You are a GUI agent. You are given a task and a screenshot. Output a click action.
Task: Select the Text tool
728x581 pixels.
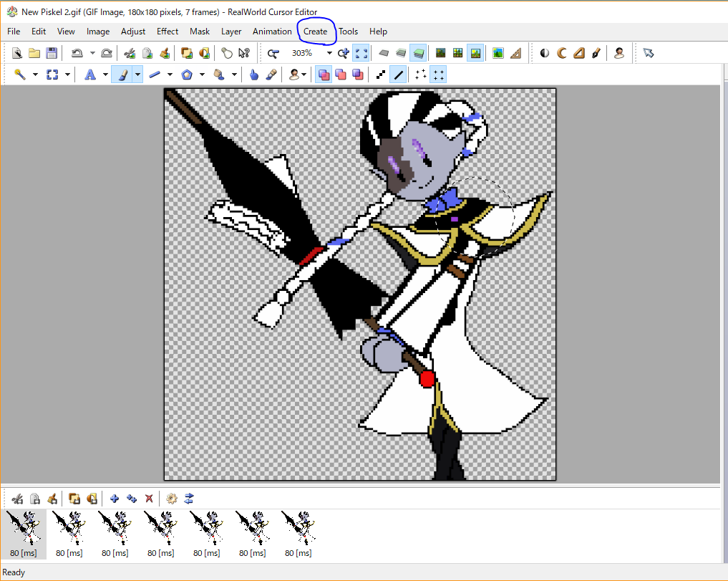coord(90,75)
